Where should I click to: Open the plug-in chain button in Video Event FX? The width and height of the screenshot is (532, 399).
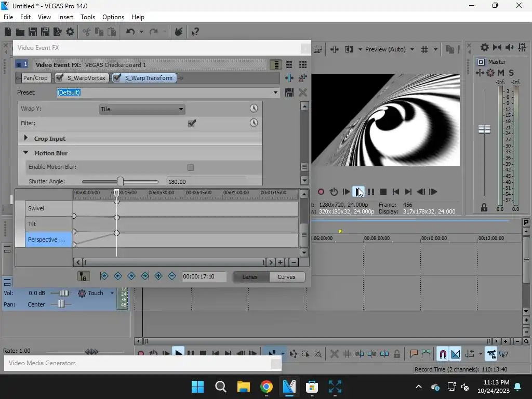pos(289,78)
